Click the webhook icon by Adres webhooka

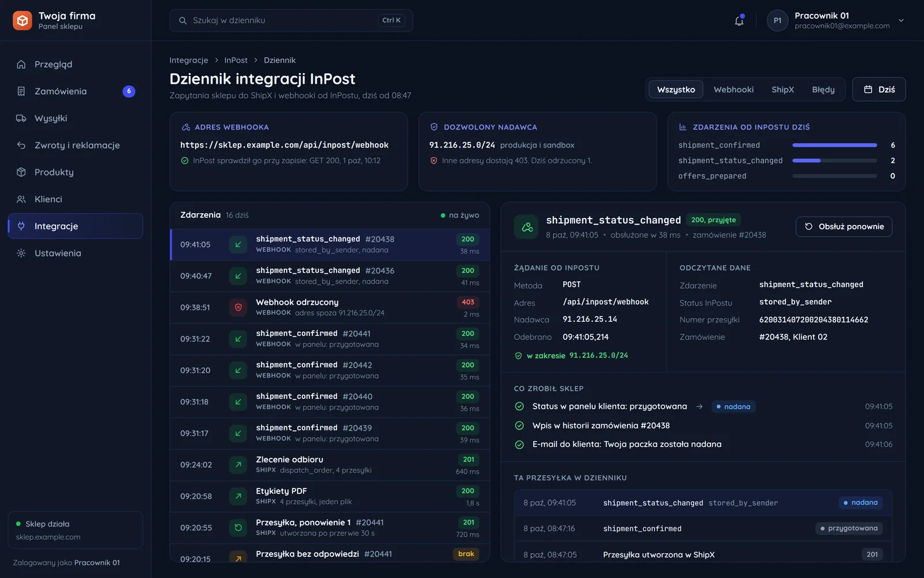click(x=186, y=127)
